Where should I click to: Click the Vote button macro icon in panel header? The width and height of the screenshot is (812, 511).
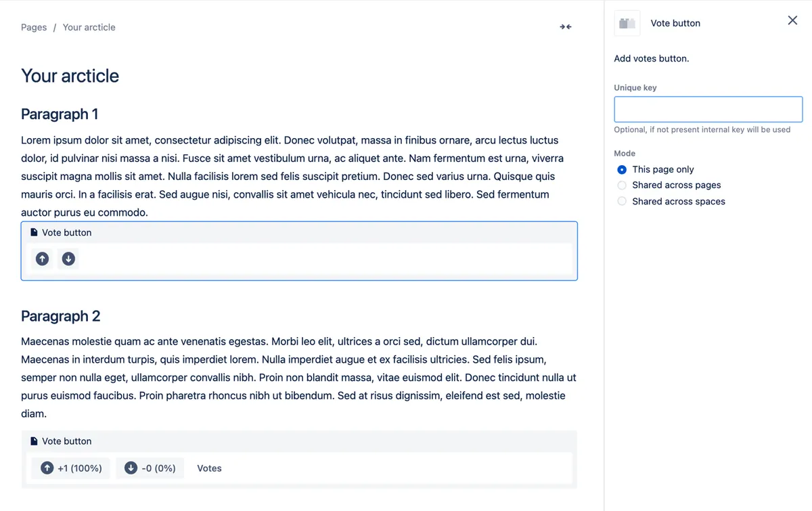pos(627,23)
